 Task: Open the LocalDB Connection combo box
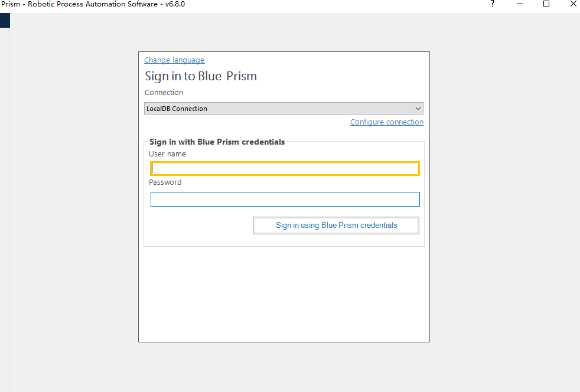[x=278, y=109]
